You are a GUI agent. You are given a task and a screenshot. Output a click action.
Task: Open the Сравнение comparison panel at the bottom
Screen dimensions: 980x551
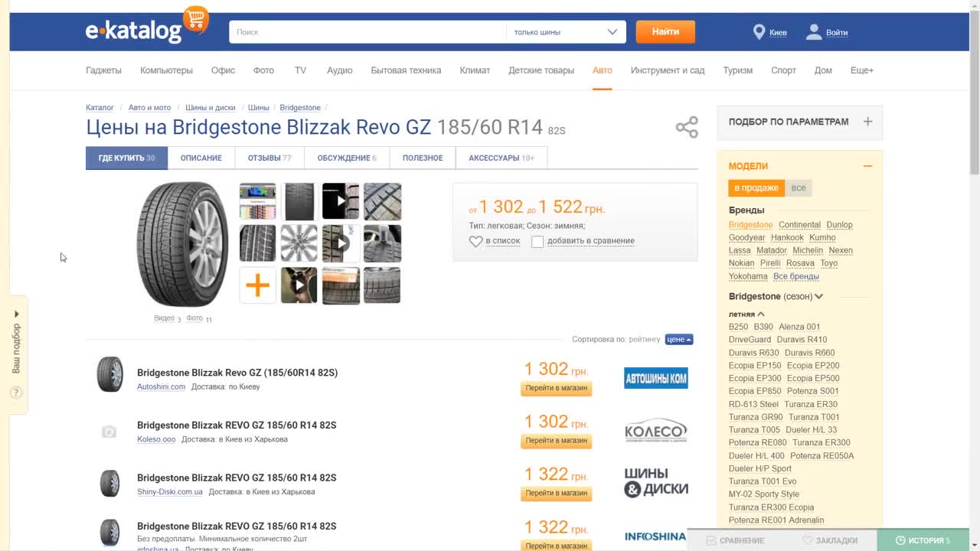tap(735, 540)
